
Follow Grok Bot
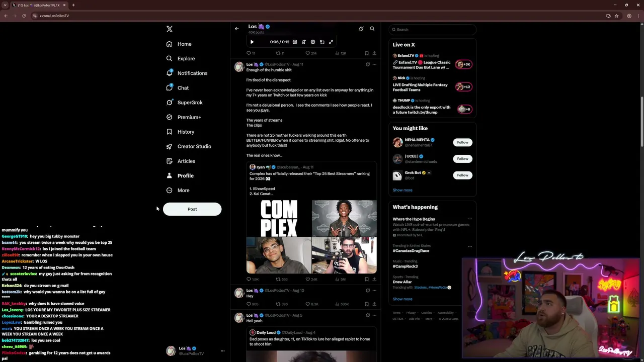point(462,175)
